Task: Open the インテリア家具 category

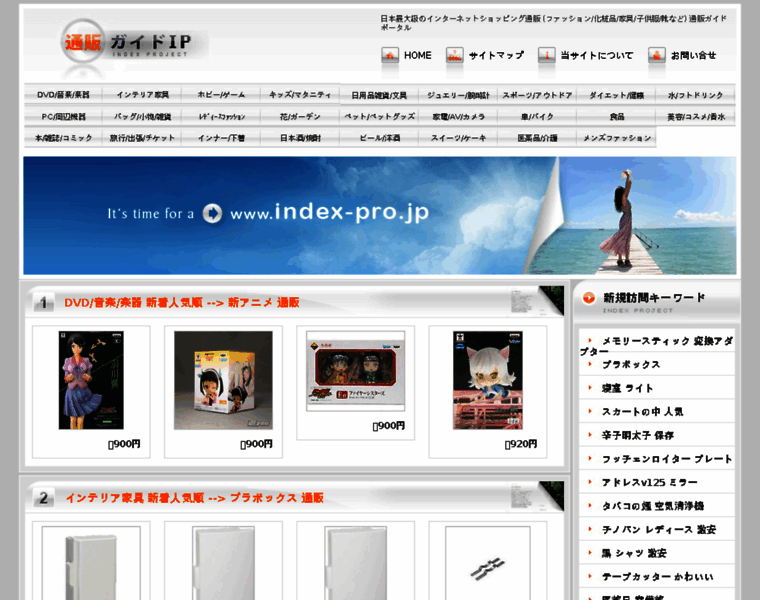Action: pos(142,95)
